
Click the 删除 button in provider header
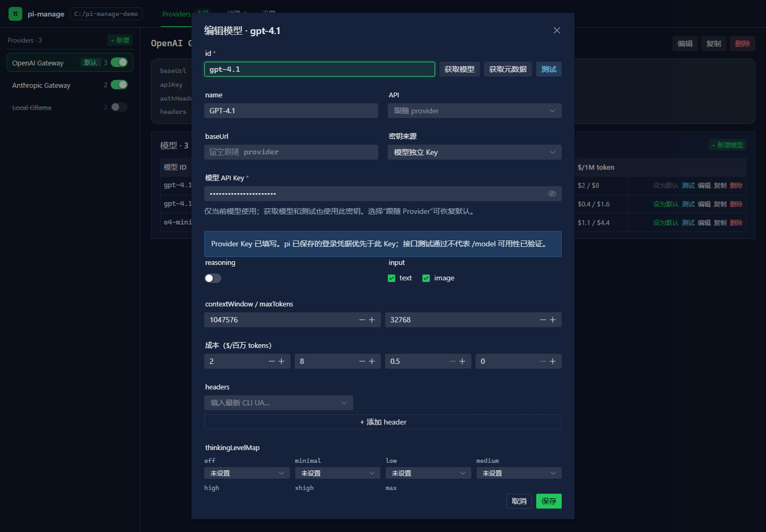click(x=743, y=44)
